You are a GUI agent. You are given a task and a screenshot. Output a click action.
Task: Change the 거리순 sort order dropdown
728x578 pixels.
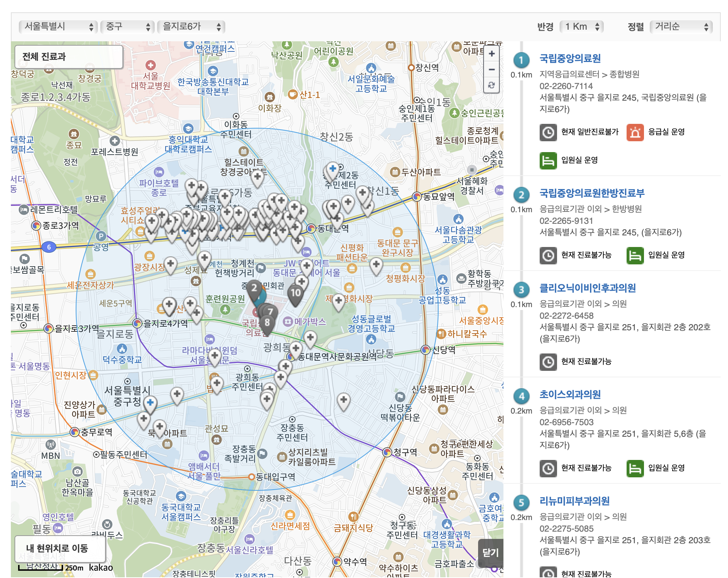point(681,26)
